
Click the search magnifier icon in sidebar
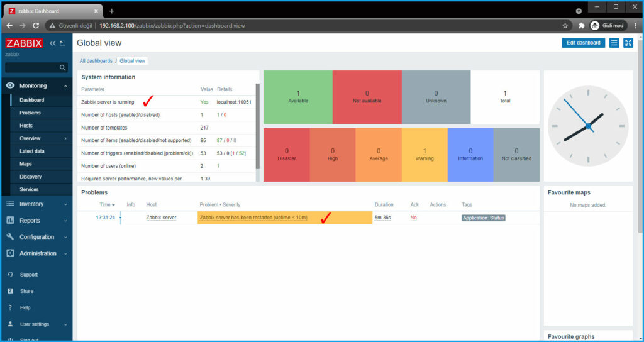tap(62, 68)
